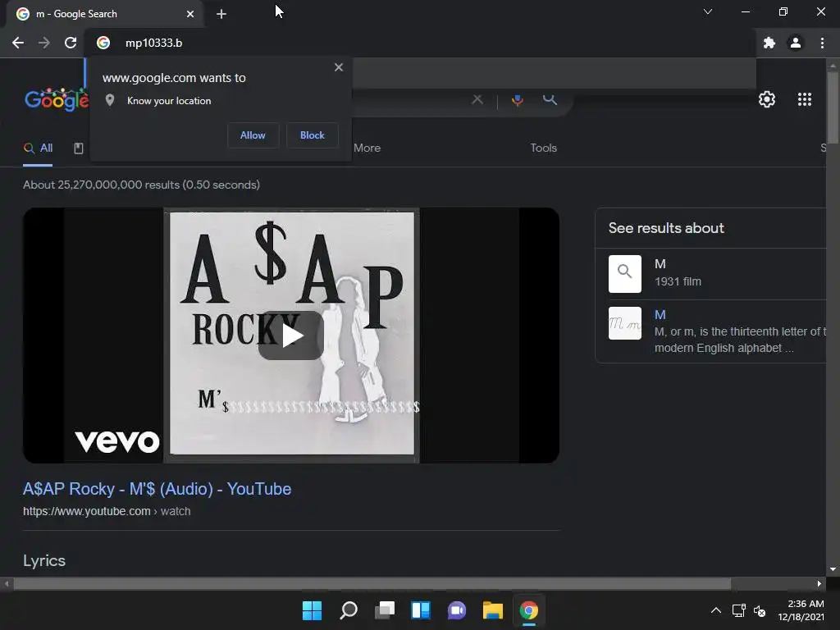This screenshot has height=630, width=840.
Task: Click the youtube.com watch URL text
Action: 107,511
